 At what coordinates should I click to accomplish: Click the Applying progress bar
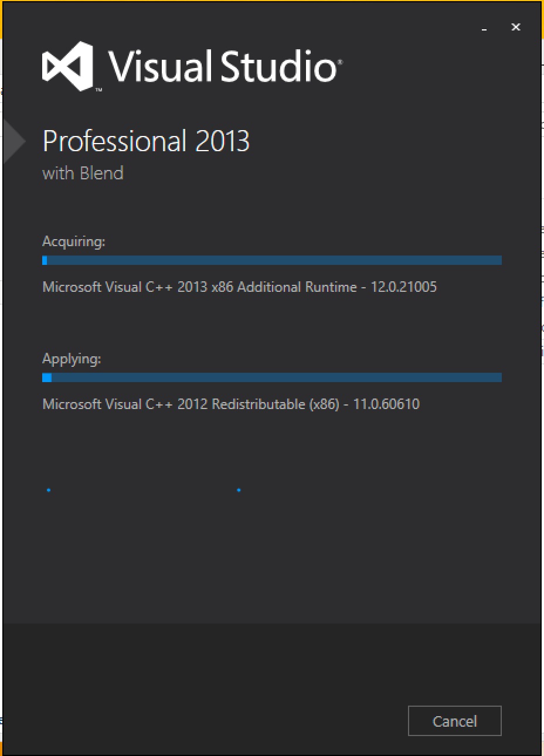click(x=272, y=377)
